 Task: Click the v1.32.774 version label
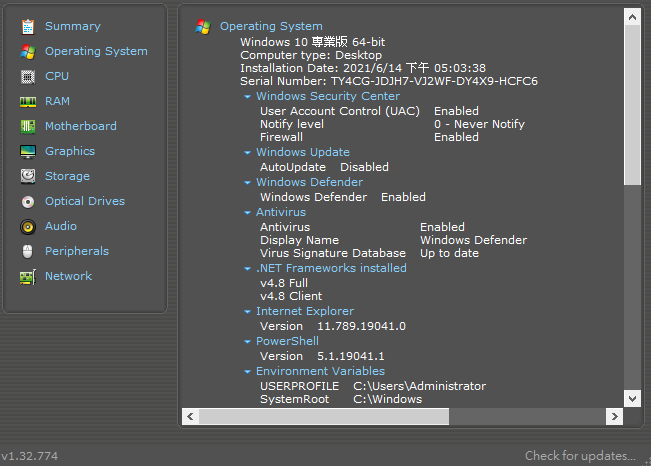tap(29, 456)
